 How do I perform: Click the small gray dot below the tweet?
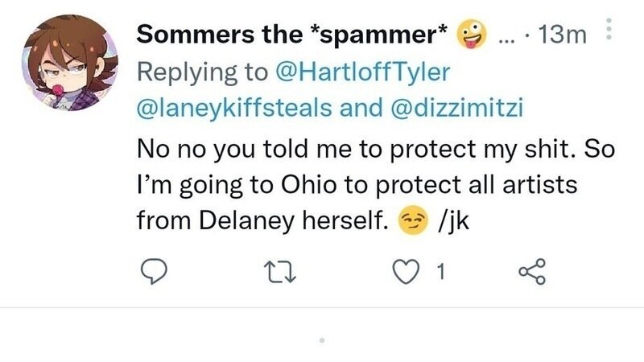pyautogui.click(x=321, y=341)
